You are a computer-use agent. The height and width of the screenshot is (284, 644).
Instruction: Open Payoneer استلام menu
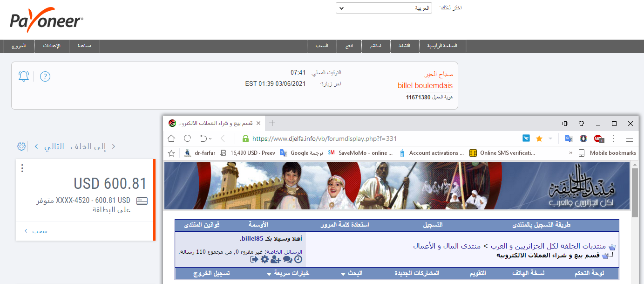[x=376, y=46]
